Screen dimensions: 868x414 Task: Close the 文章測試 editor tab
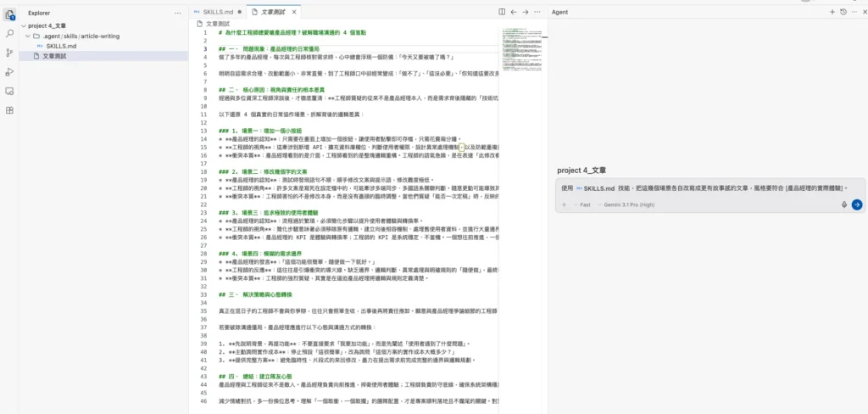[294, 12]
